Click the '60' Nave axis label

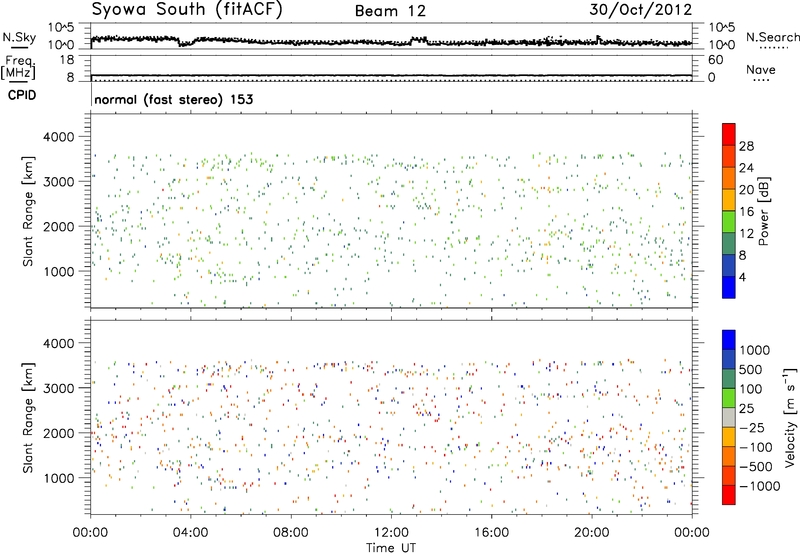716,60
